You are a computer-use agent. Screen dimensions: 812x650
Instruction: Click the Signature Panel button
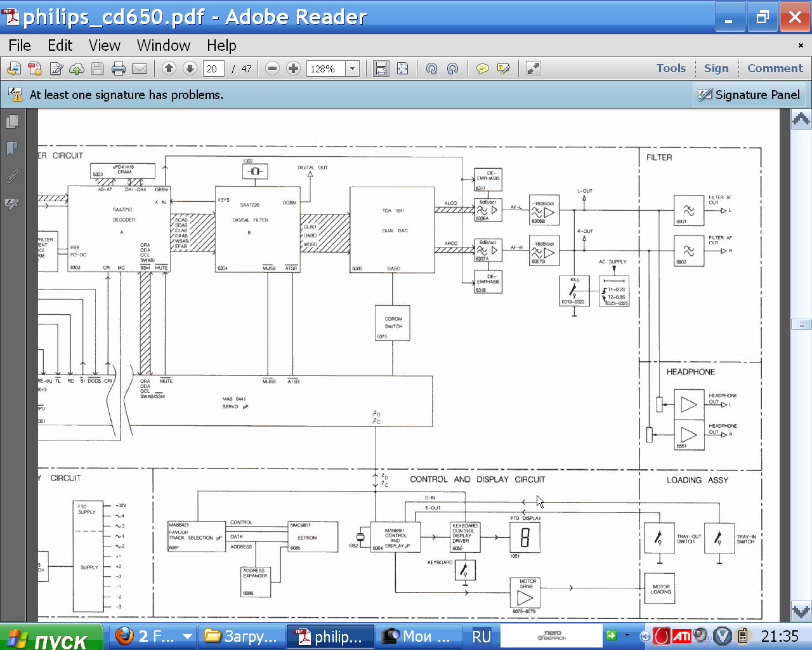coord(749,95)
